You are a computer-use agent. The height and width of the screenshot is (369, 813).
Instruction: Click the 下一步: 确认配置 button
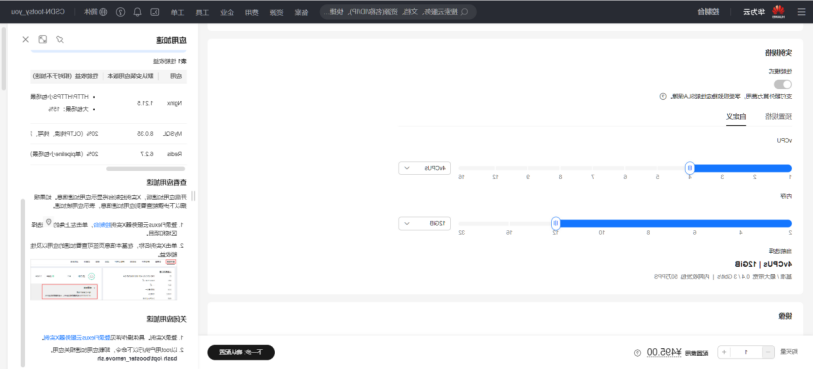pos(241,352)
